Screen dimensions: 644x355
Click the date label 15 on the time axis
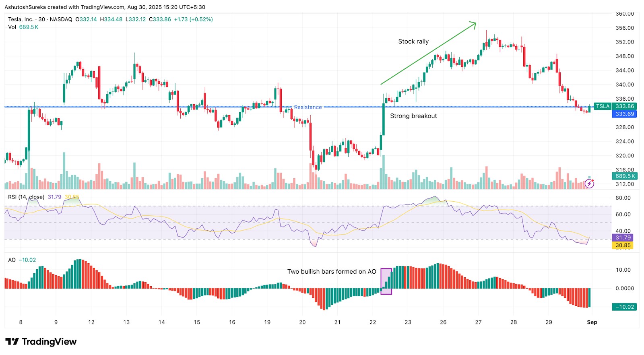coord(197,322)
